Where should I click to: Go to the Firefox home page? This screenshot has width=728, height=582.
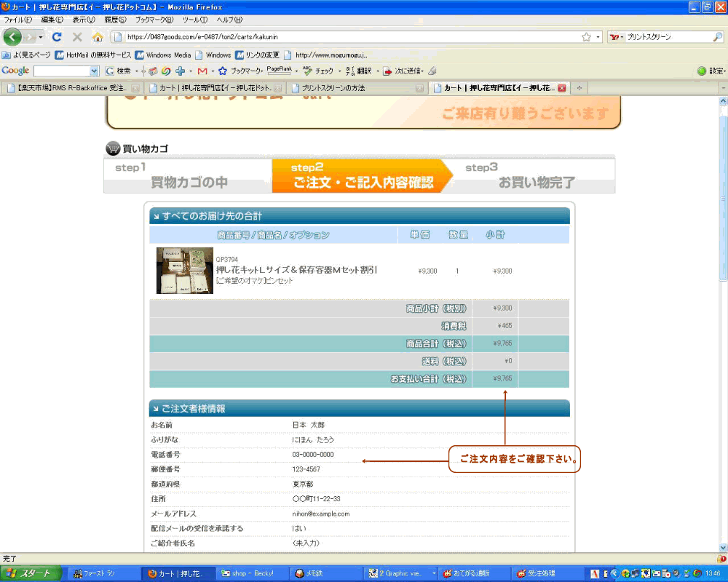[98, 36]
